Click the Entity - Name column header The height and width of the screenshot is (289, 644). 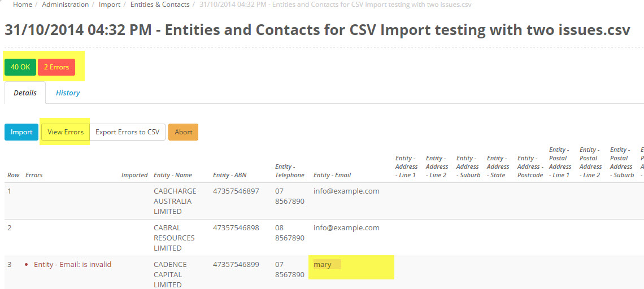[173, 175]
